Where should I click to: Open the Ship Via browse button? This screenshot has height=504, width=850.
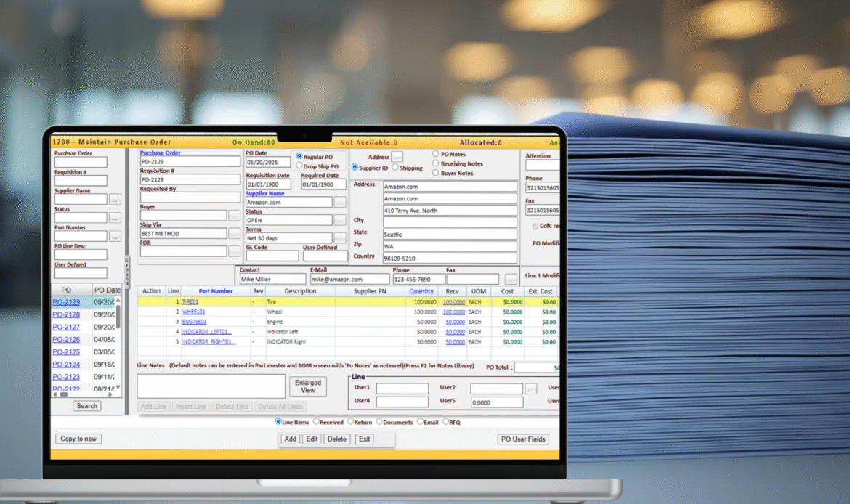[x=234, y=233]
